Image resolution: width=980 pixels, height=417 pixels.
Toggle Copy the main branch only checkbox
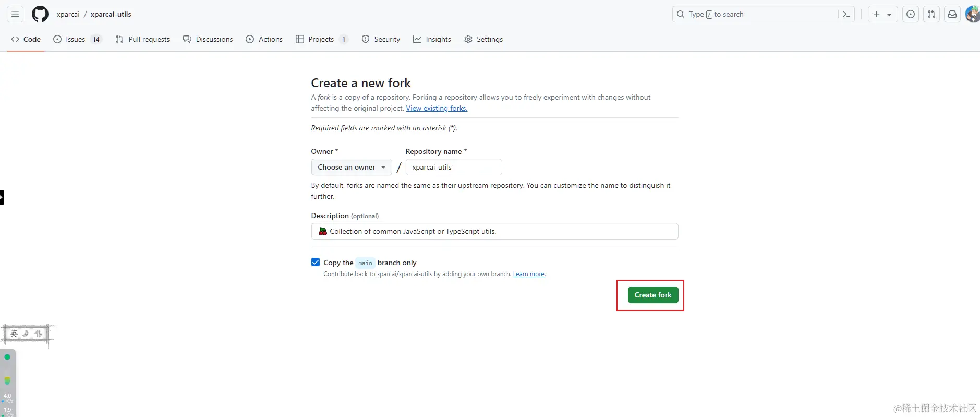pyautogui.click(x=316, y=262)
